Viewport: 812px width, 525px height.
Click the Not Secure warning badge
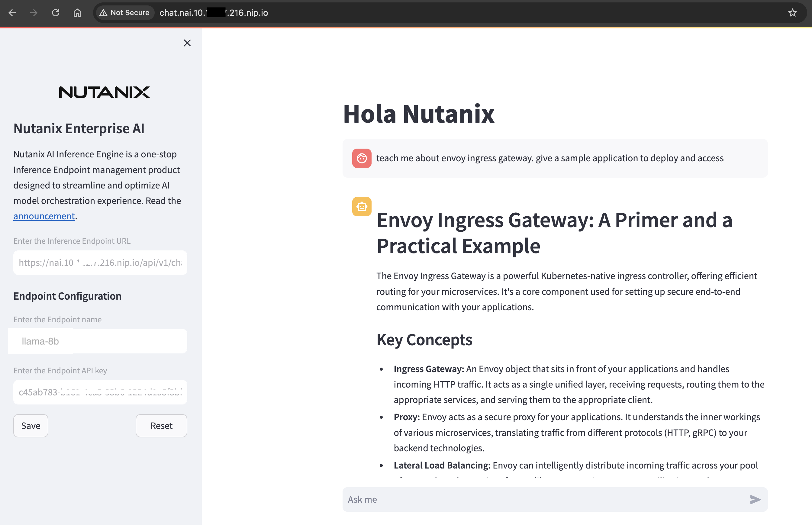124,13
